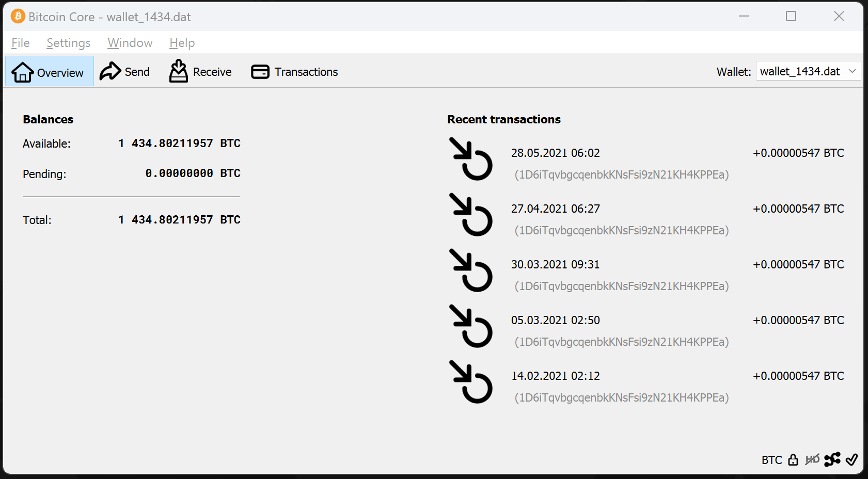Viewport: 868px width, 479px height.
Task: Click the Overview house icon
Action: (23, 72)
